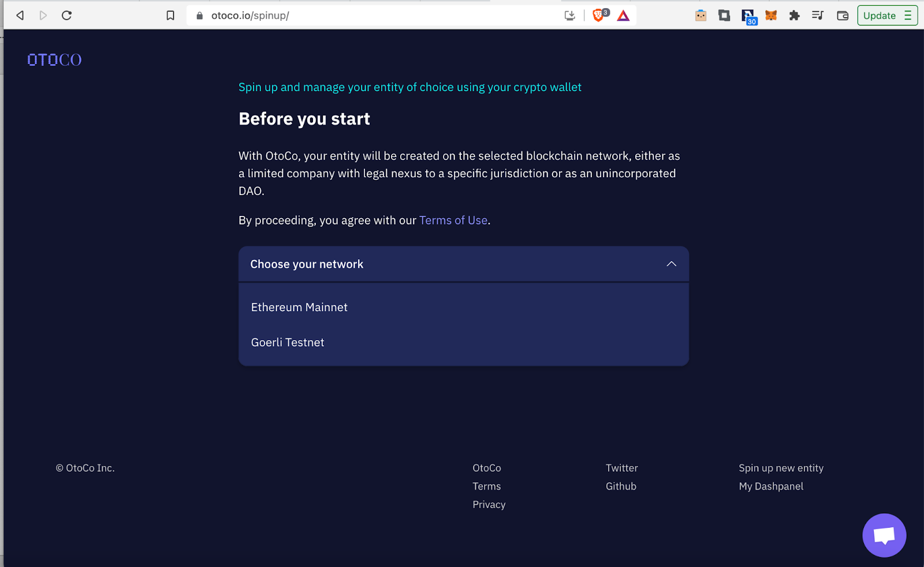Open the Github footer link
924x567 pixels.
coord(621,486)
